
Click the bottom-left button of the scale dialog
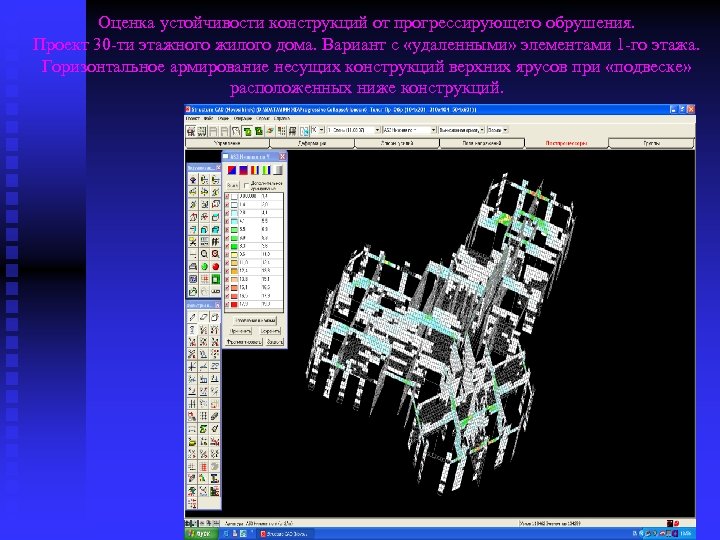coord(243,342)
